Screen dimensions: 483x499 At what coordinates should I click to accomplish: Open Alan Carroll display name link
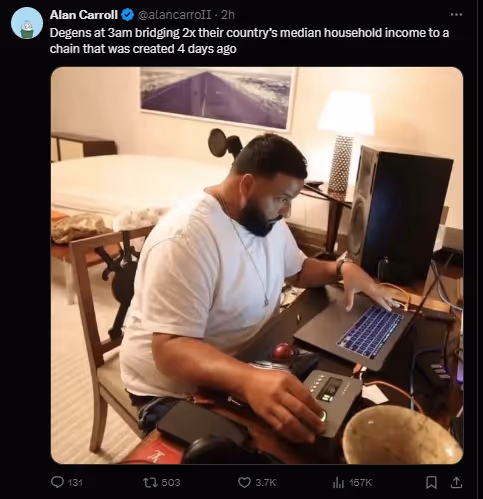point(84,15)
